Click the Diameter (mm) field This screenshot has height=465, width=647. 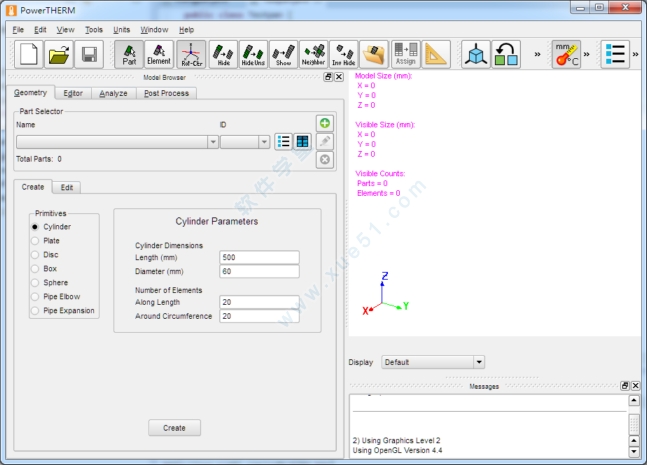click(259, 271)
